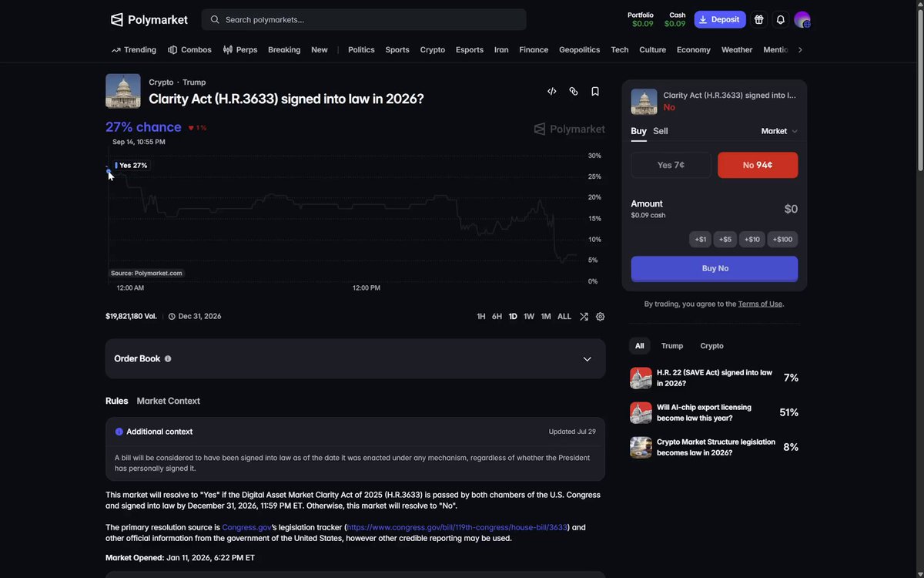This screenshot has width=924, height=578.
Task: Click the Crypto breadcrumb link
Action: 161,82
